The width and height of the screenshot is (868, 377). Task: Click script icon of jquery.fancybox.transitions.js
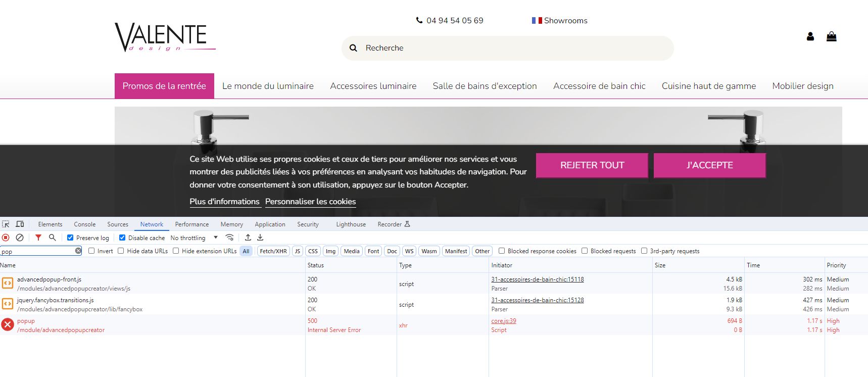coord(8,304)
